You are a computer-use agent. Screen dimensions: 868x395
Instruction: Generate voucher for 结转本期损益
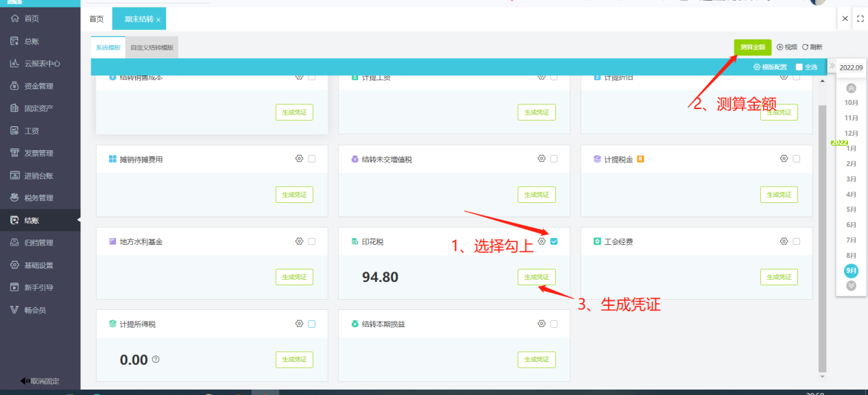537,359
